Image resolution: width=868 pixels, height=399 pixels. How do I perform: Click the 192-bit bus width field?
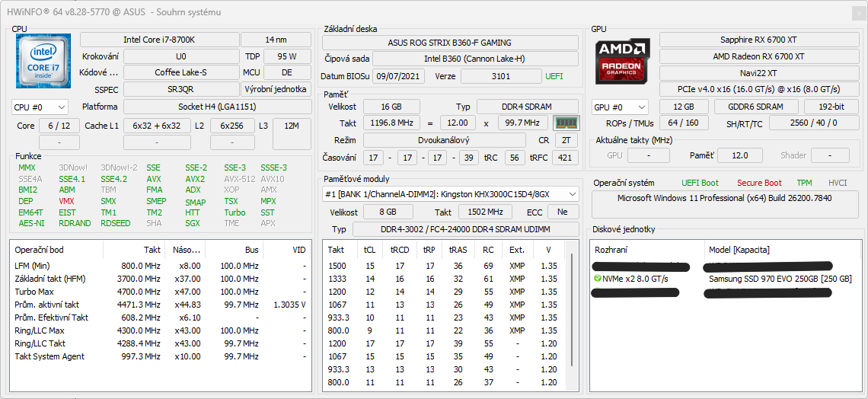(831, 107)
